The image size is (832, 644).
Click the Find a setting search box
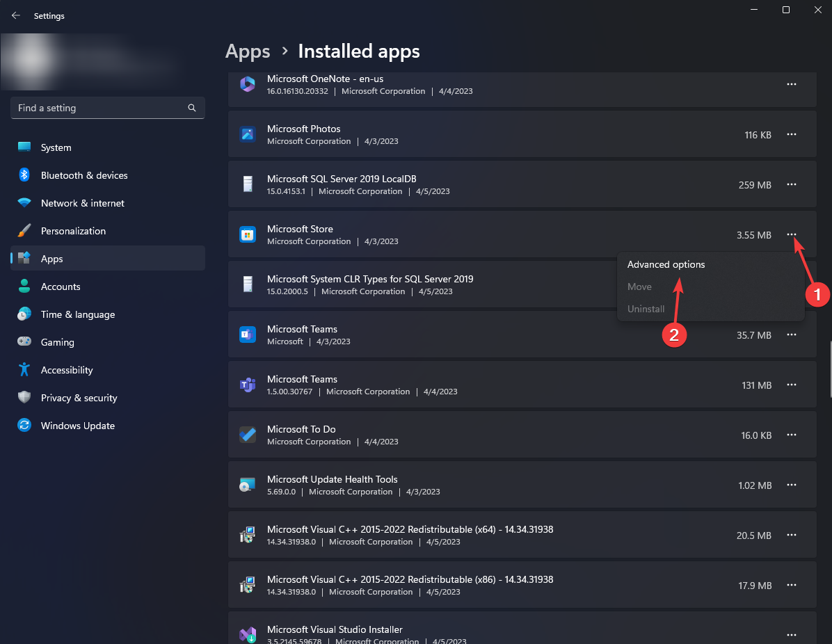tap(101, 108)
